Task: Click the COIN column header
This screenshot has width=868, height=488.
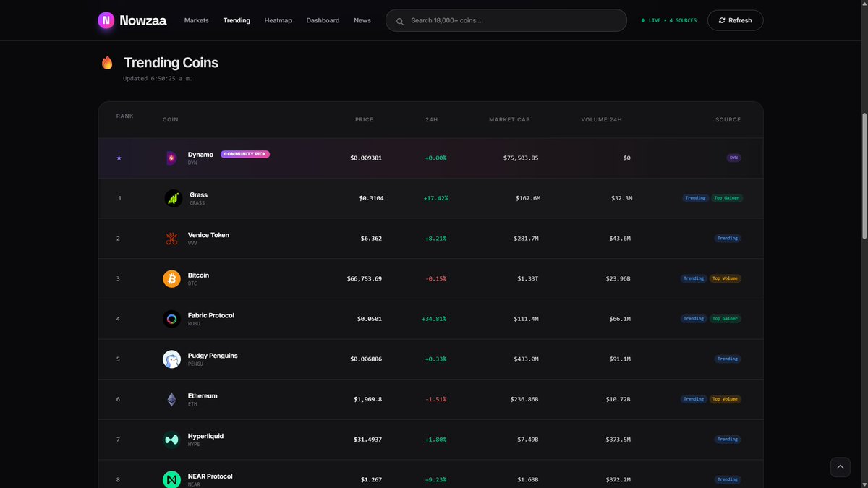Action: [x=171, y=120]
